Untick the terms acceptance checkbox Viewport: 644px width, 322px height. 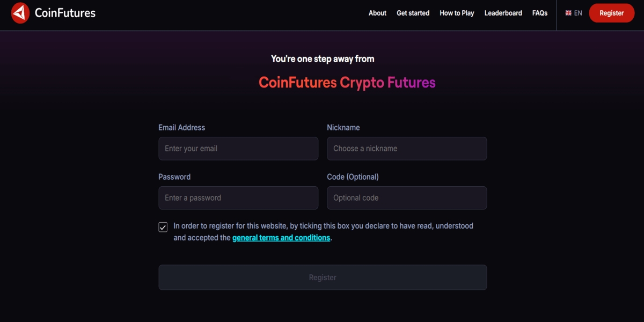point(163,227)
